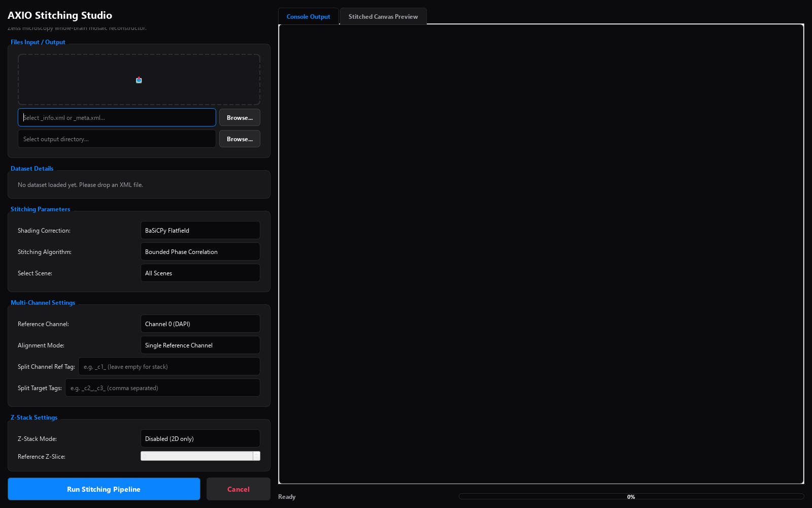The image size is (812, 508).
Task: Click the Split Target Tags field
Action: [162, 388]
